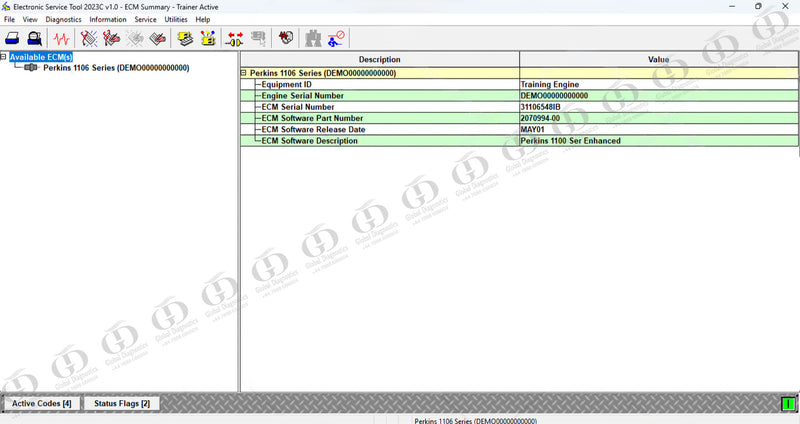Image resolution: width=800 pixels, height=424 pixels.
Task: Restore down the application window
Action: [x=758, y=7]
